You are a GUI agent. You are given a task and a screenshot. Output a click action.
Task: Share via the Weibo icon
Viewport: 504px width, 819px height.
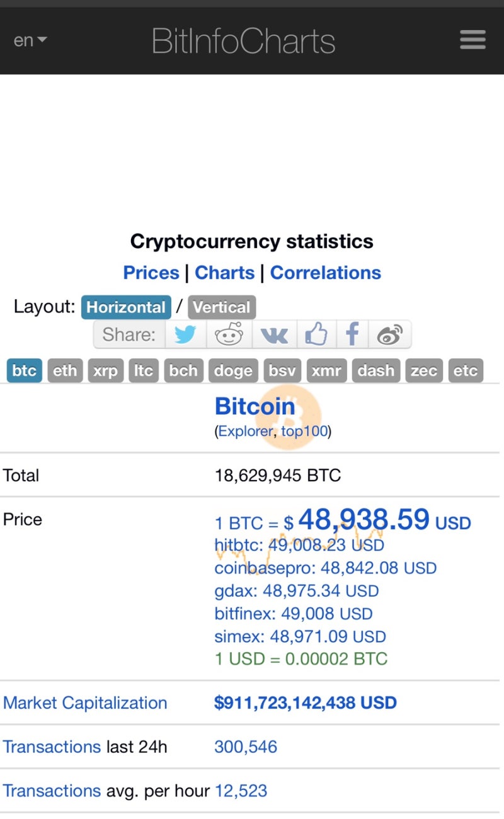[390, 335]
